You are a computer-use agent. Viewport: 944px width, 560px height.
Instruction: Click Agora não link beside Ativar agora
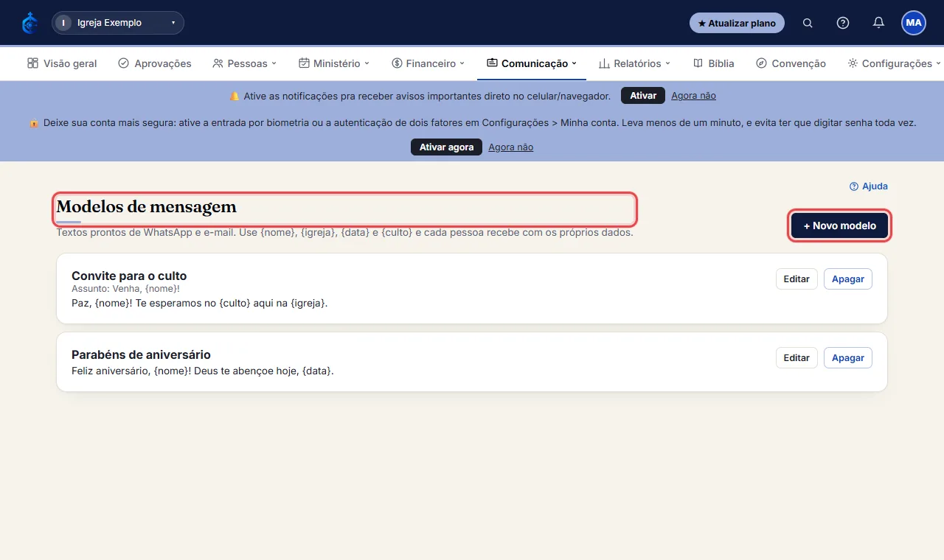(510, 147)
